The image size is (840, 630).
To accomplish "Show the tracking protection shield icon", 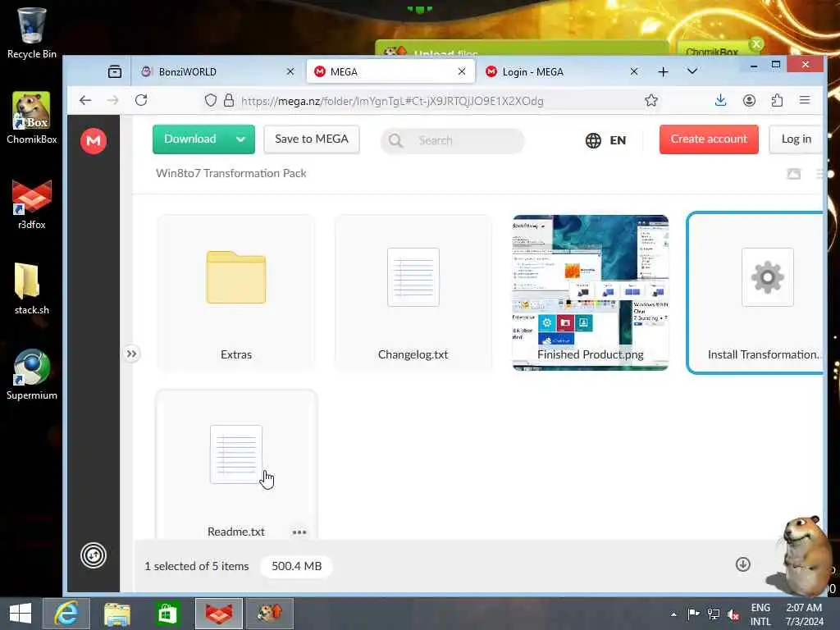I will click(211, 100).
